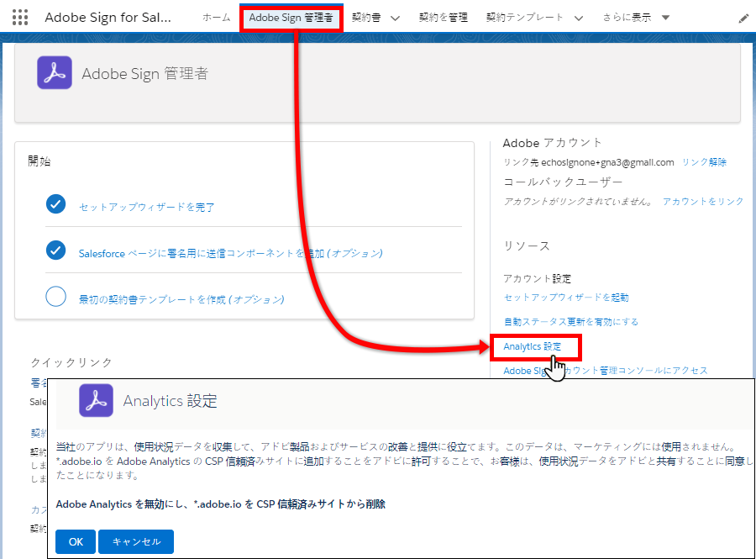Open the Analytics 設定 link
Viewport: 756px width, 559px height.
click(533, 346)
